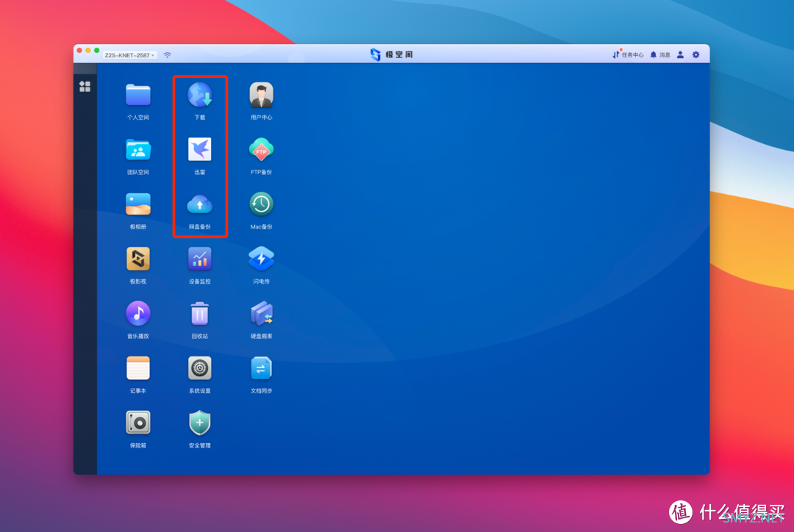This screenshot has width=794, height=532.
Task: Open the 保险箱 safe box app
Action: click(138, 423)
